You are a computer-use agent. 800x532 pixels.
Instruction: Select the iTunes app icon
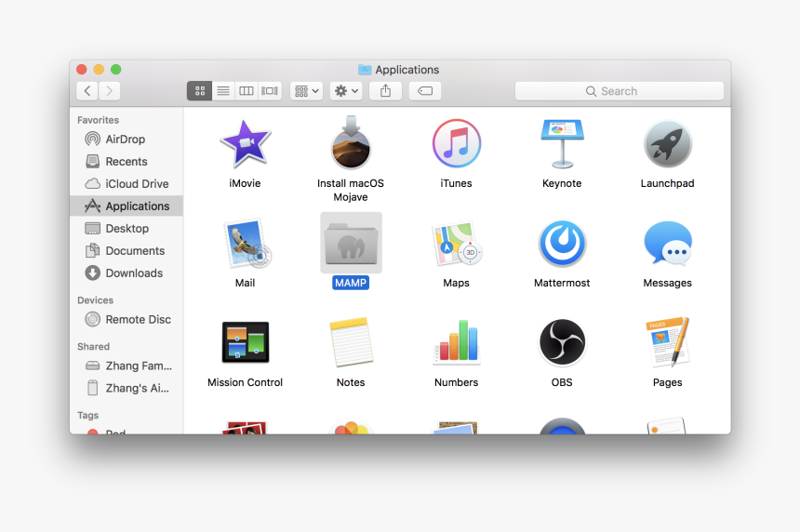[x=456, y=143]
